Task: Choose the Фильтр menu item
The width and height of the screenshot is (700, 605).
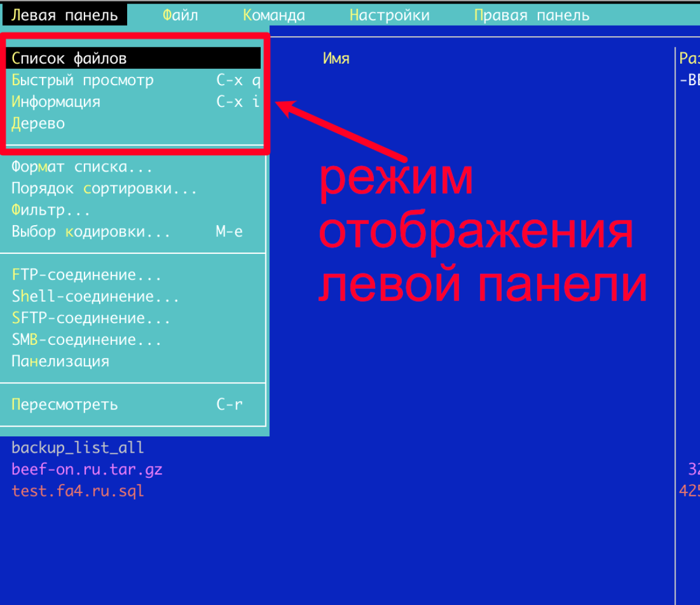Action: (51, 210)
